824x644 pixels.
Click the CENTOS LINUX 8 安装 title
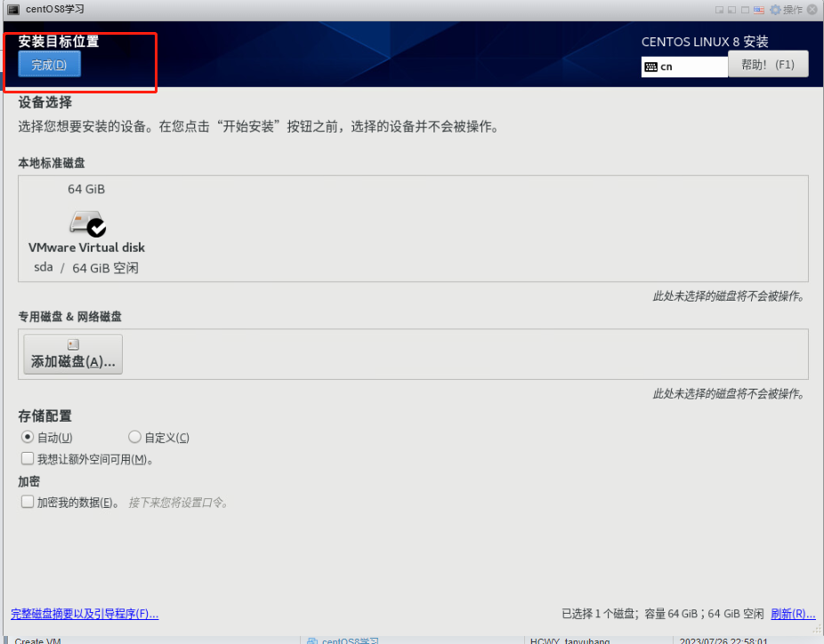(705, 42)
